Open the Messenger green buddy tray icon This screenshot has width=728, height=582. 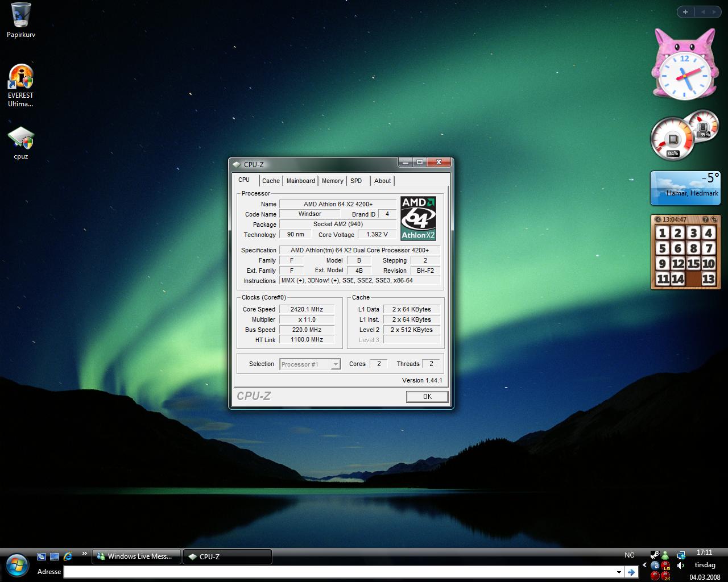pyautogui.click(x=665, y=555)
